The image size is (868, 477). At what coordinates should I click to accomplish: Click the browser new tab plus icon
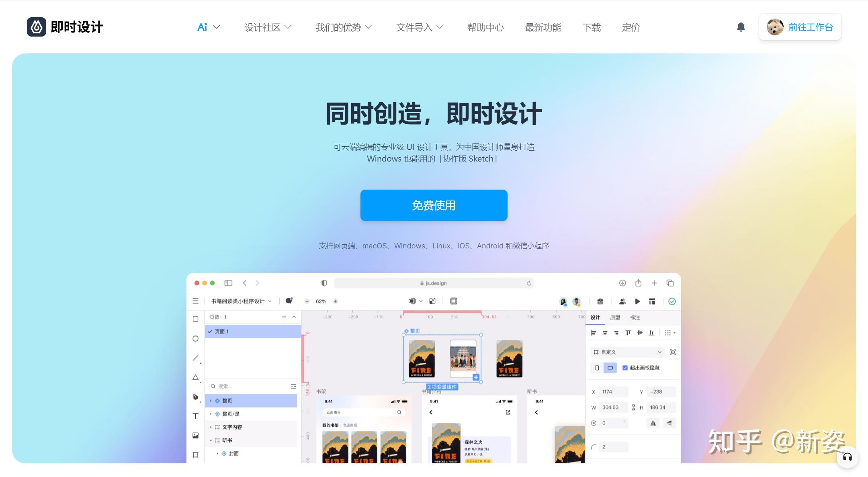click(654, 283)
